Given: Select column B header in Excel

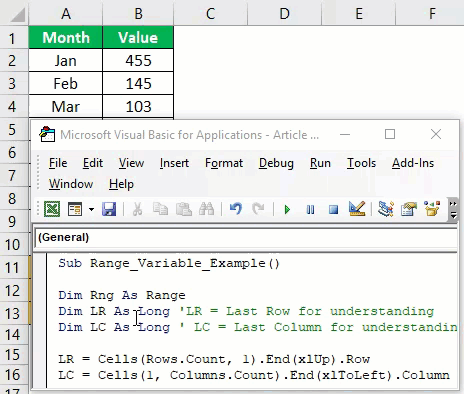Looking at the screenshot, I should point(138,14).
